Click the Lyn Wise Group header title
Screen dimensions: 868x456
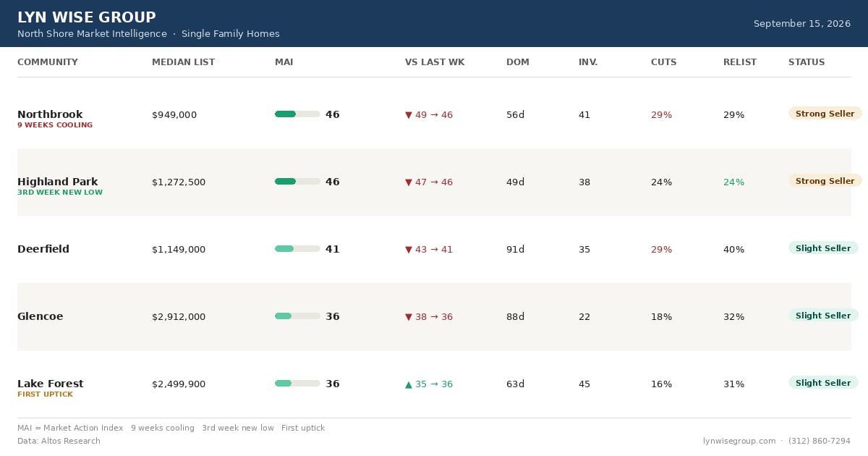86,17
